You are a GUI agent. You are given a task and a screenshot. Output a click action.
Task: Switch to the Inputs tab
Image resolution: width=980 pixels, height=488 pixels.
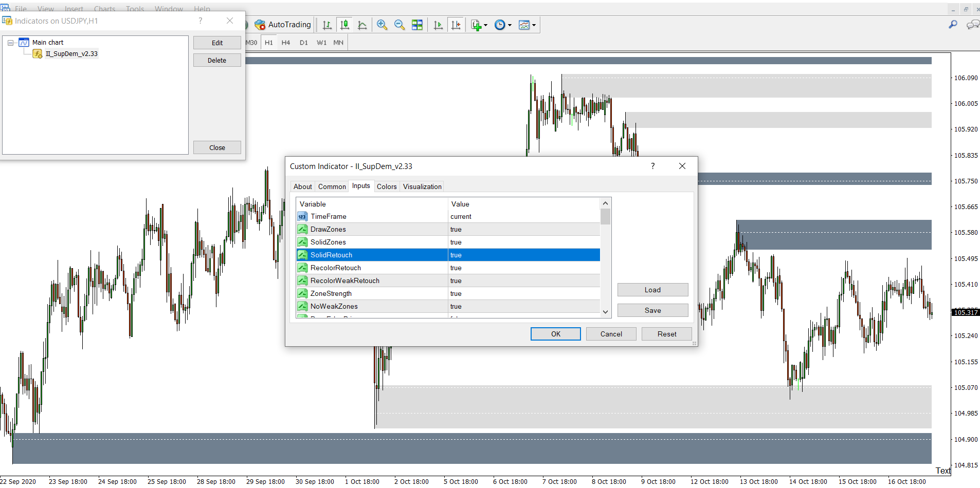361,186
